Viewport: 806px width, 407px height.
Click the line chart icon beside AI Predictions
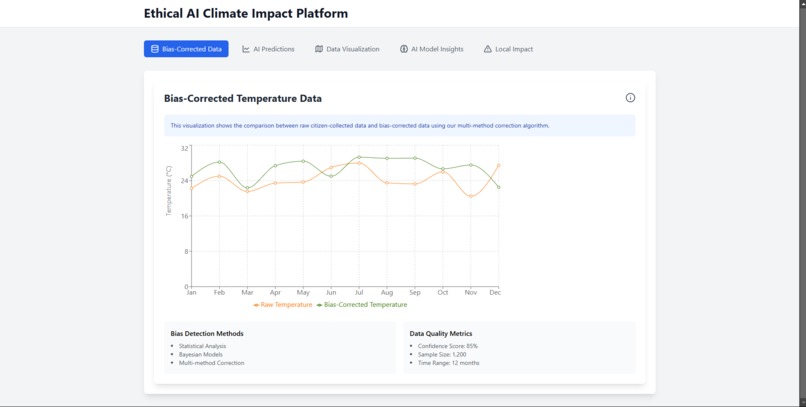(x=246, y=49)
